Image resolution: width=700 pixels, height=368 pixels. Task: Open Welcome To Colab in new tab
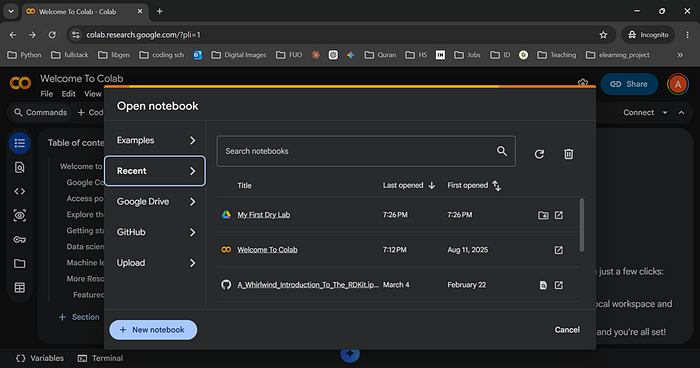tap(558, 250)
